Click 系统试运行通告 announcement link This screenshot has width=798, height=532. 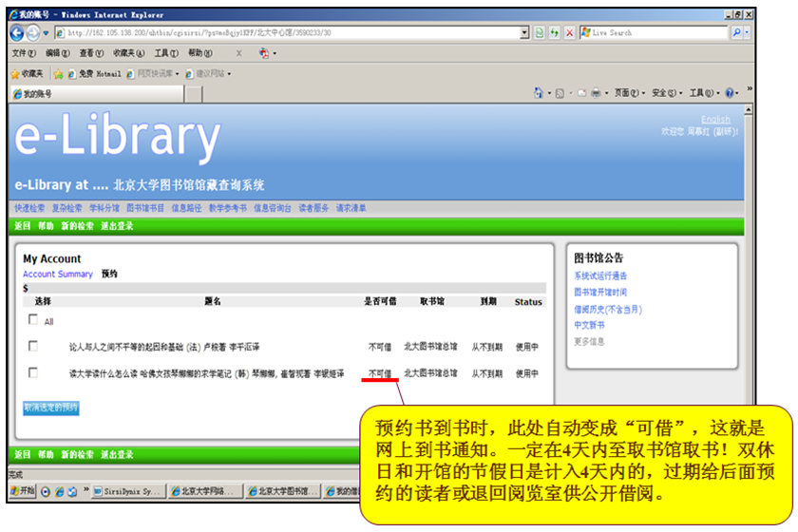(600, 275)
